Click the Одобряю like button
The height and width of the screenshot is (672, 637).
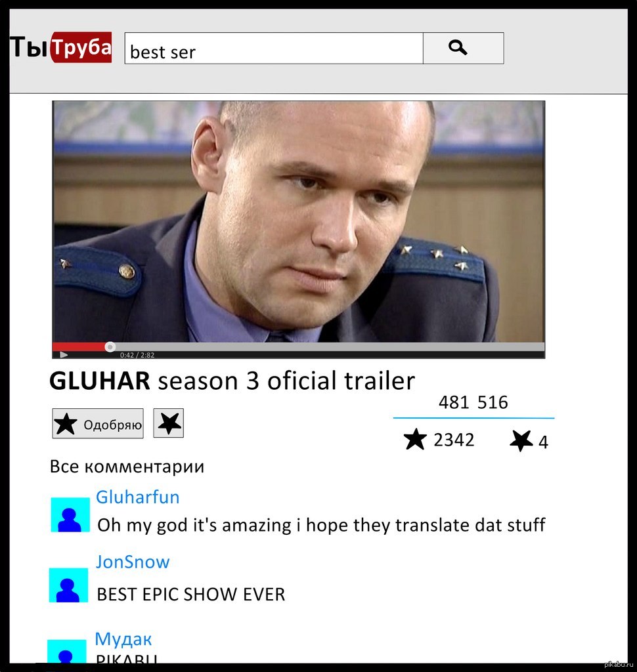(x=98, y=423)
